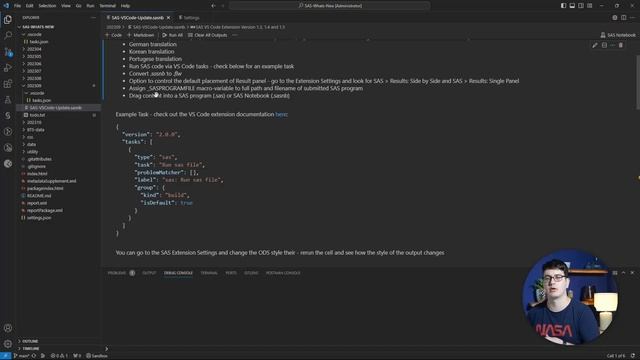
Task: Open the Selection menu
Action: [47, 6]
